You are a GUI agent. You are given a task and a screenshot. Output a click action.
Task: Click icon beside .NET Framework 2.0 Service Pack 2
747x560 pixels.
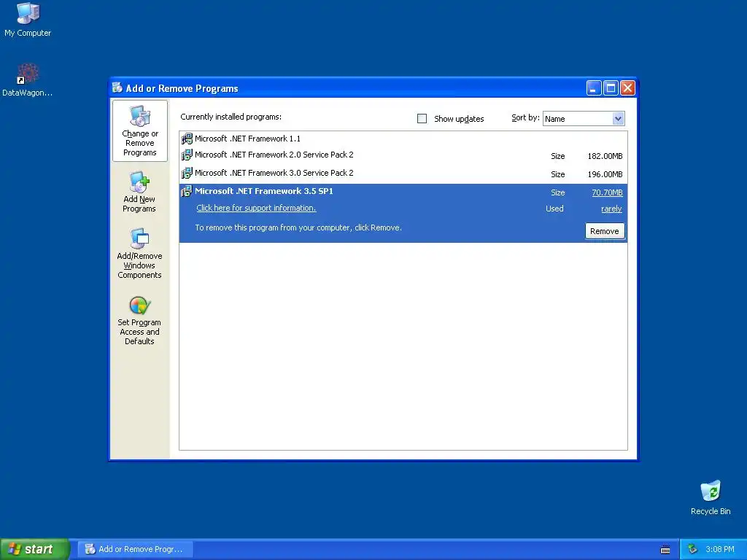187,155
